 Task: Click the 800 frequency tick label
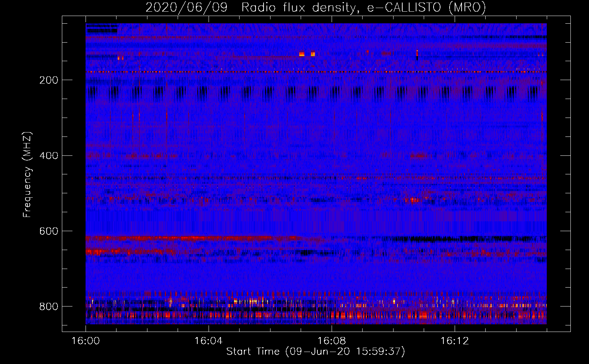point(49,307)
